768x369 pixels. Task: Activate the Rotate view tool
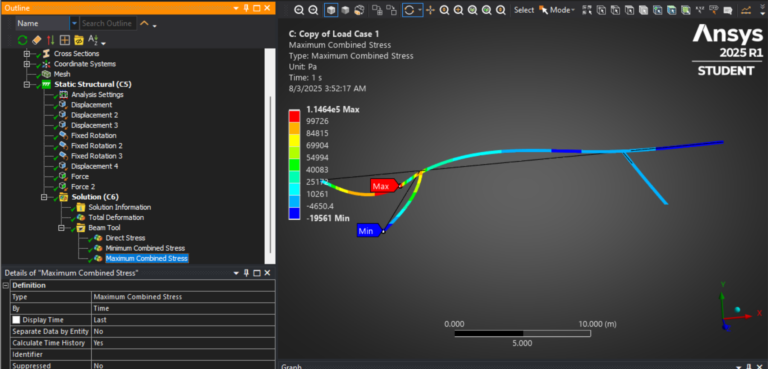point(409,10)
